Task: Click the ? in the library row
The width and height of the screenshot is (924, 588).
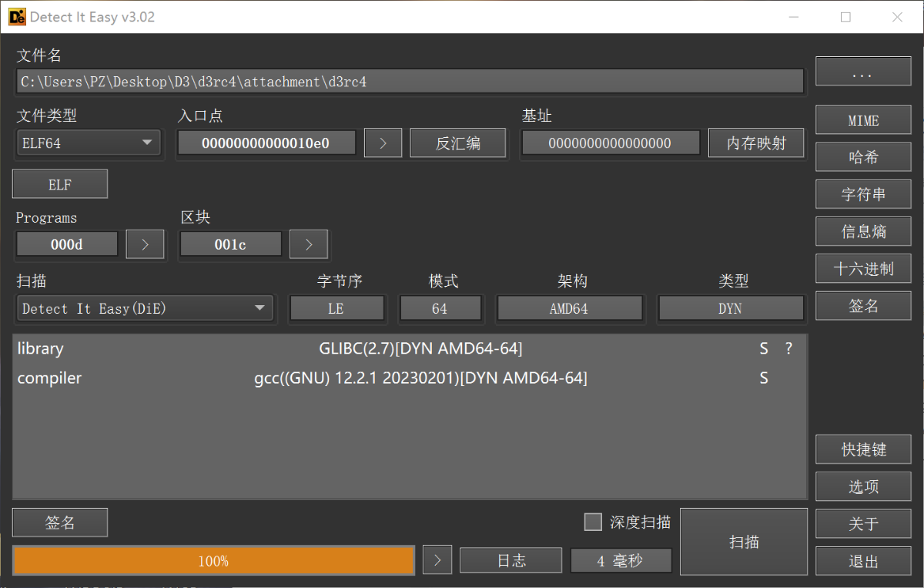Action: pos(788,348)
